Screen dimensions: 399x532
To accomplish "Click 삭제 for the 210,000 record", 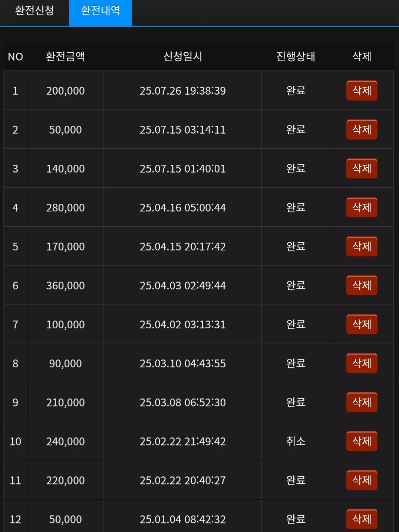I will pos(362,402).
